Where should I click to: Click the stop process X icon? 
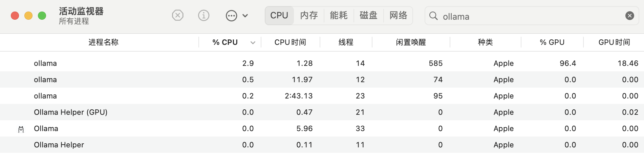click(178, 15)
